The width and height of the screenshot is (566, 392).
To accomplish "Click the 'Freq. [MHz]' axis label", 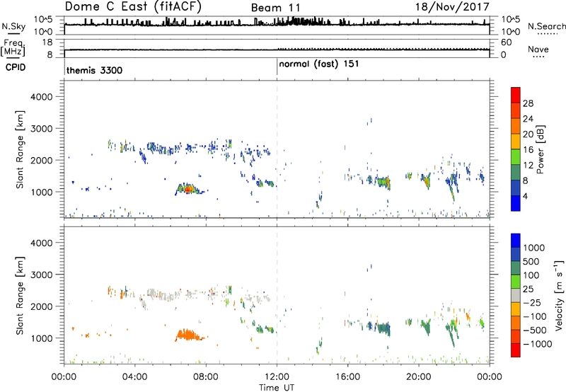I will pyautogui.click(x=13, y=48).
